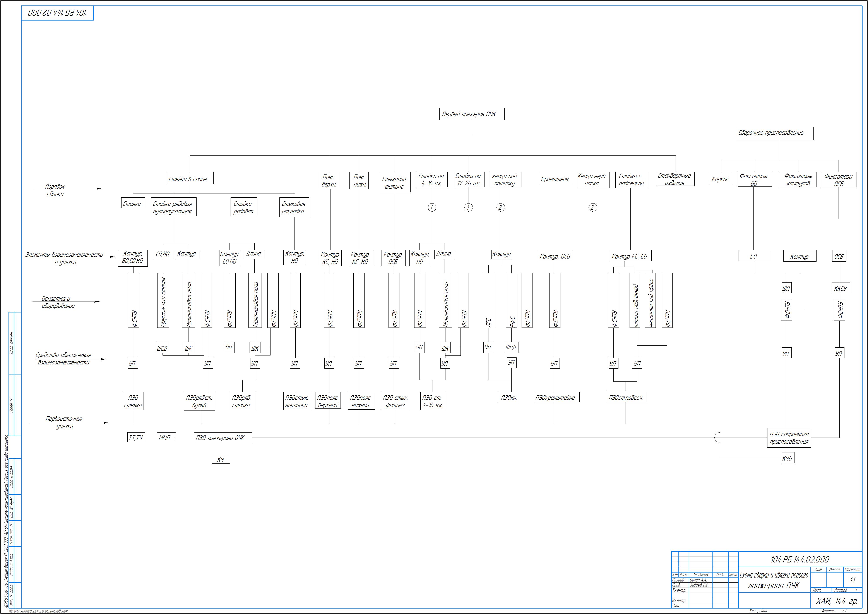Select the 'Стойка по 17-26 н.к.' box

pos(468,180)
